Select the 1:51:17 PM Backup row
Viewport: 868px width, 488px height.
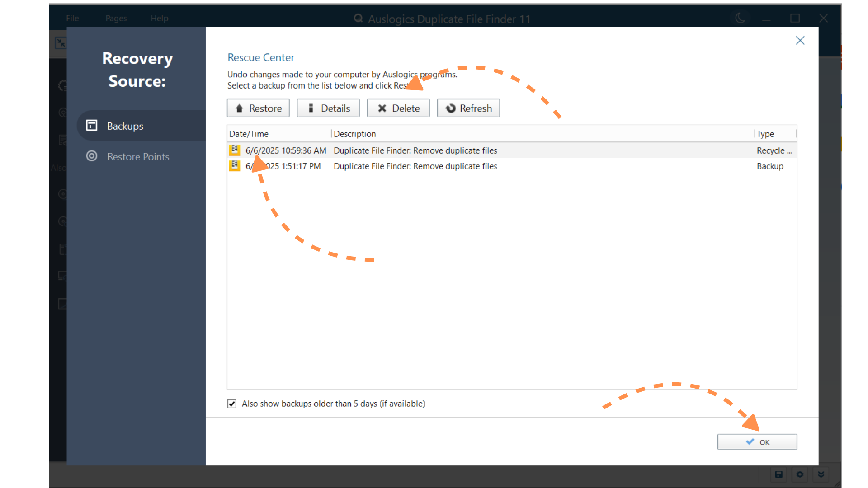tap(415, 166)
